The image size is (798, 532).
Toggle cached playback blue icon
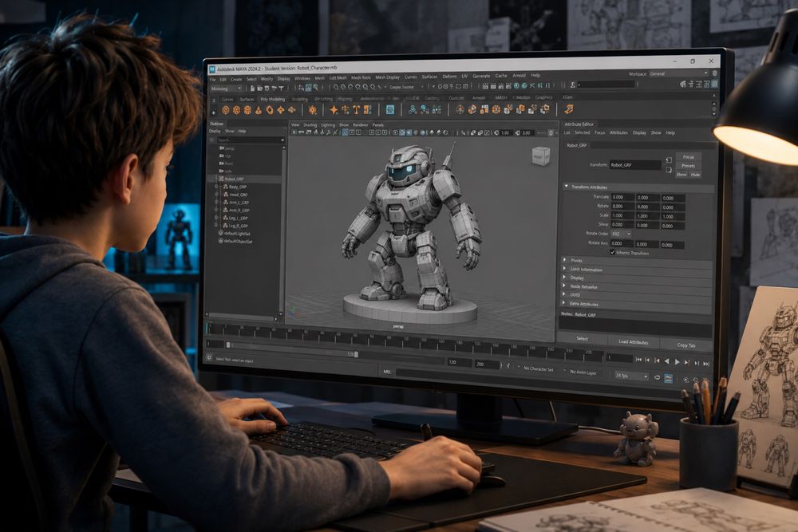[669, 378]
